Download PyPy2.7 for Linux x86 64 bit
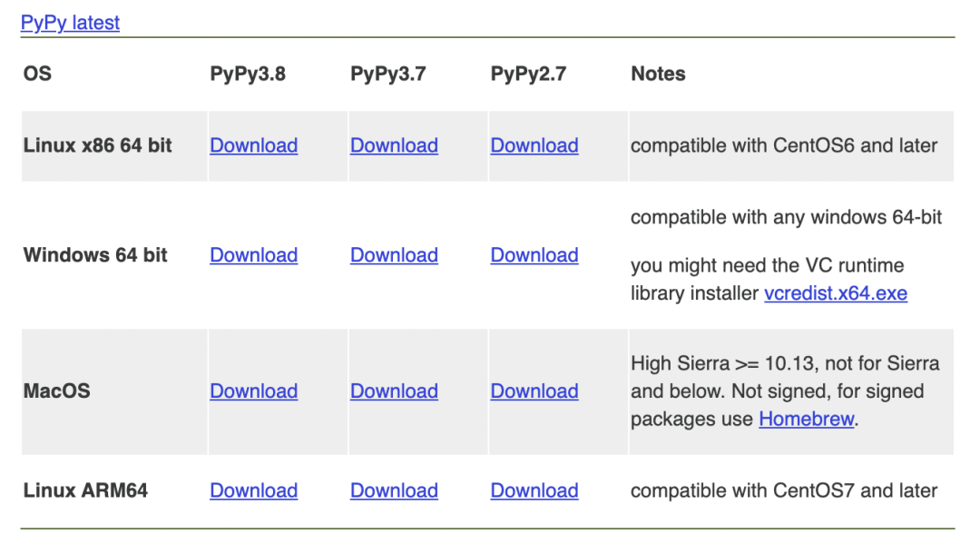Image resolution: width=980 pixels, height=544 pixels. pyautogui.click(x=534, y=145)
